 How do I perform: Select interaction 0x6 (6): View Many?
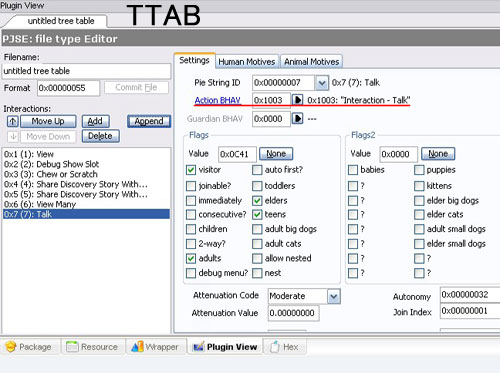[86, 204]
